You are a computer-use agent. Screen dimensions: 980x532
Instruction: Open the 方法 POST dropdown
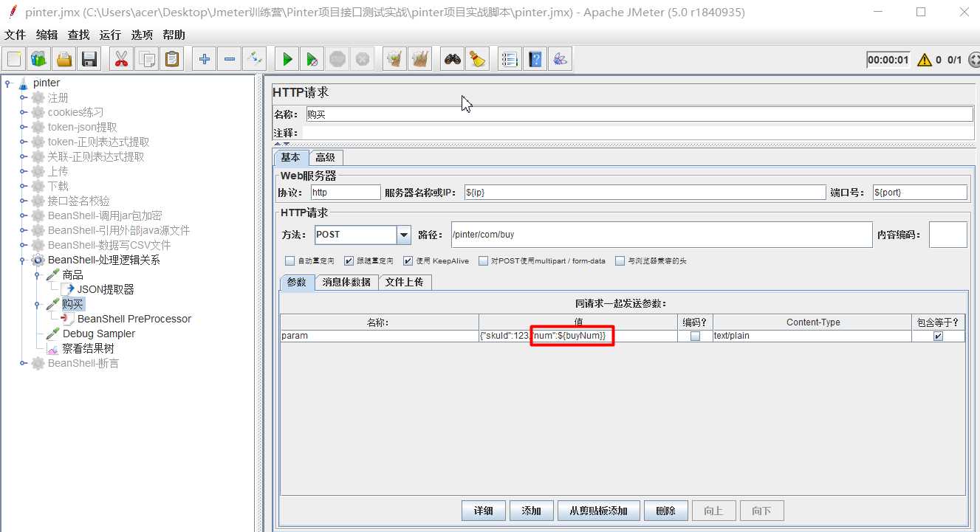[x=403, y=235]
